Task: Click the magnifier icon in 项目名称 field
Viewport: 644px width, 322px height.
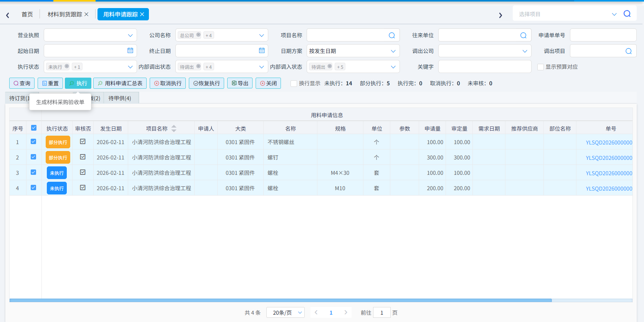Action: tap(392, 35)
